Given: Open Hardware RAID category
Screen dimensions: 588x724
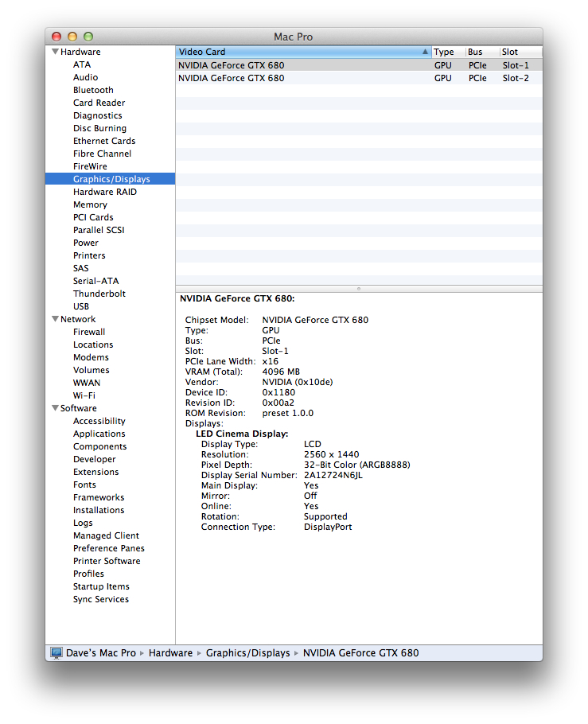Looking at the screenshot, I should pyautogui.click(x=105, y=192).
